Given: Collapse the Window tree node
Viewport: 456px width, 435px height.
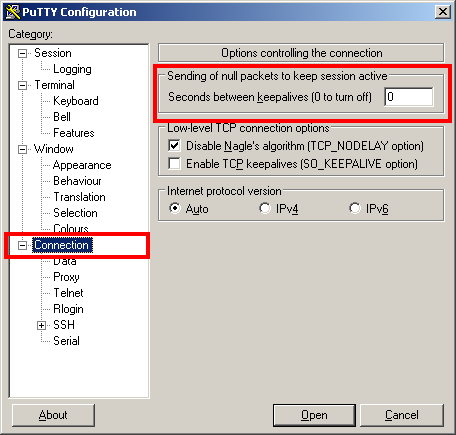Looking at the screenshot, I should [x=22, y=149].
